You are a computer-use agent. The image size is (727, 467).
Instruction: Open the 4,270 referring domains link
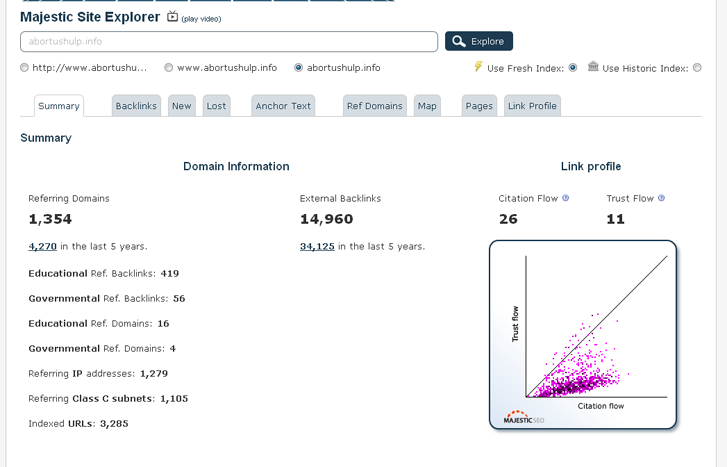pos(43,246)
